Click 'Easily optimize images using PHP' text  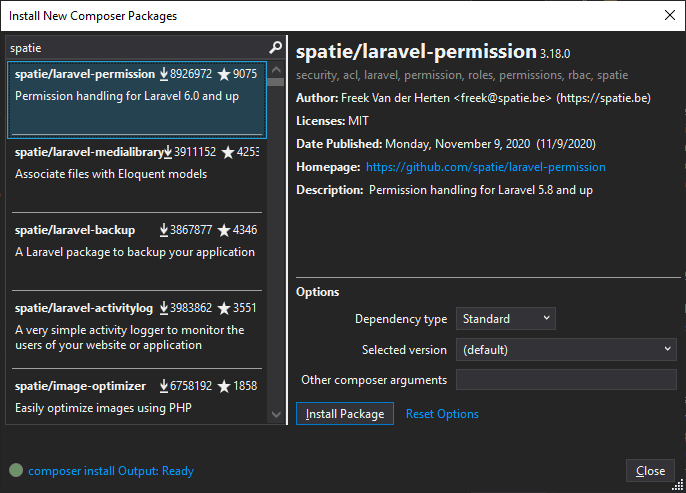pyautogui.click(x=103, y=408)
